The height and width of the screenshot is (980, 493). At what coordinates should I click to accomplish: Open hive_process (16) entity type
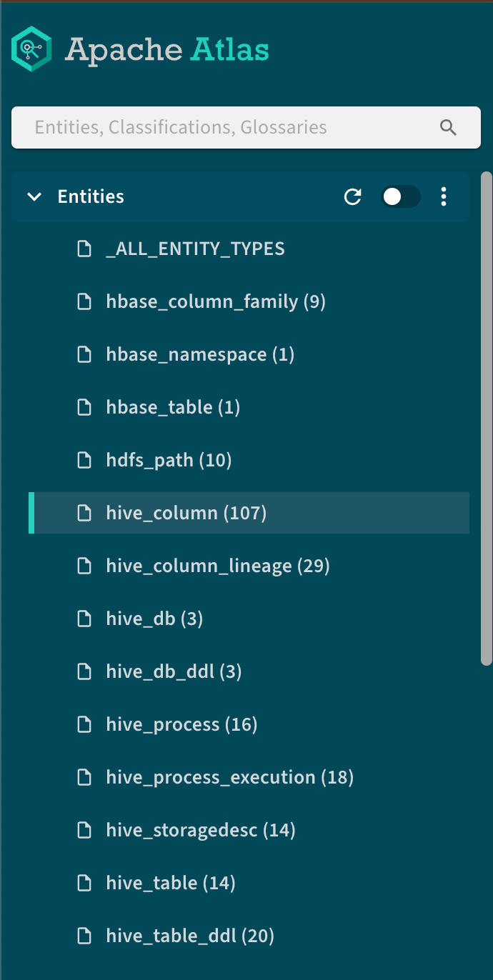coord(181,724)
